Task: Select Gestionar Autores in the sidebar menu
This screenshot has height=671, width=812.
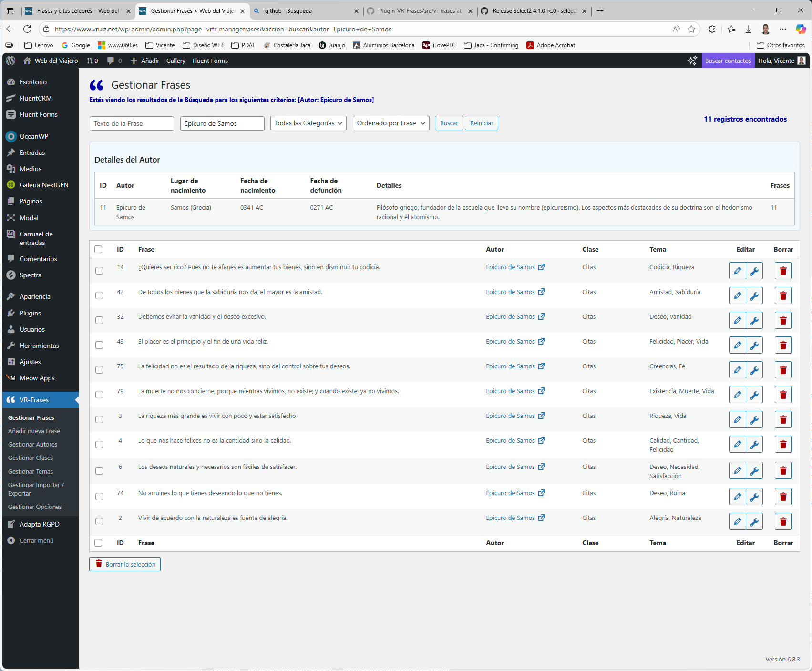Action: tap(32, 444)
